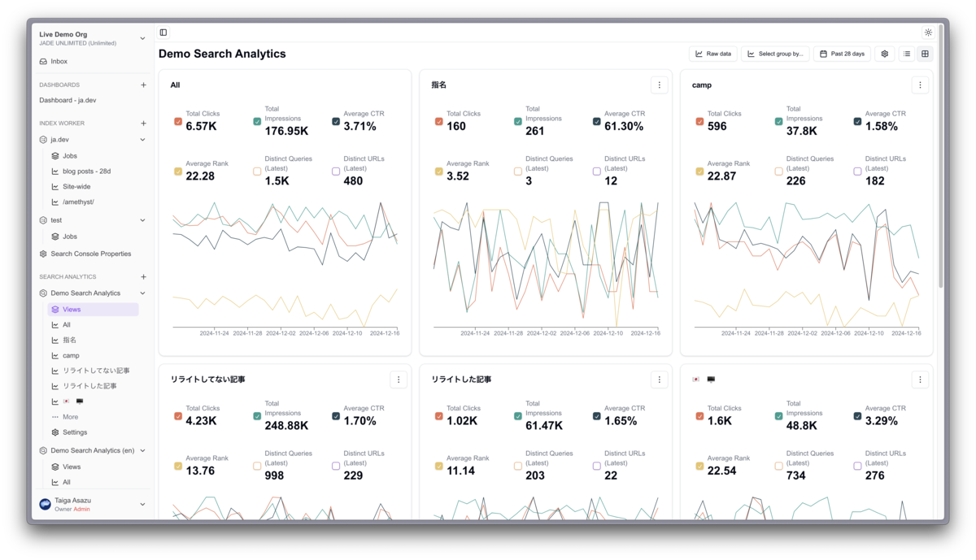Open the Past 28 days date picker

842,54
